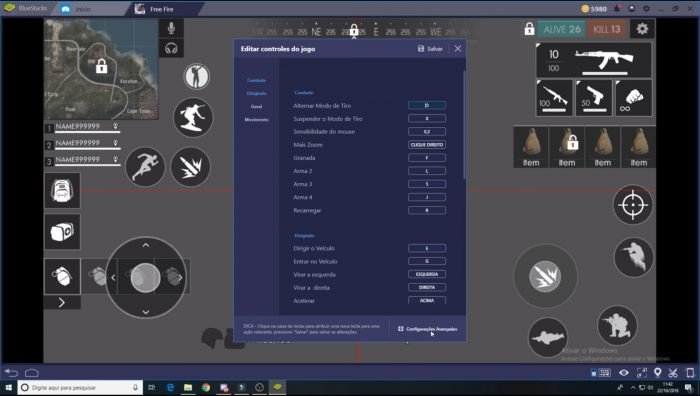Select the grenade slot icon
Image resolution: width=700 pixels, height=396 pixels.
coord(62,276)
